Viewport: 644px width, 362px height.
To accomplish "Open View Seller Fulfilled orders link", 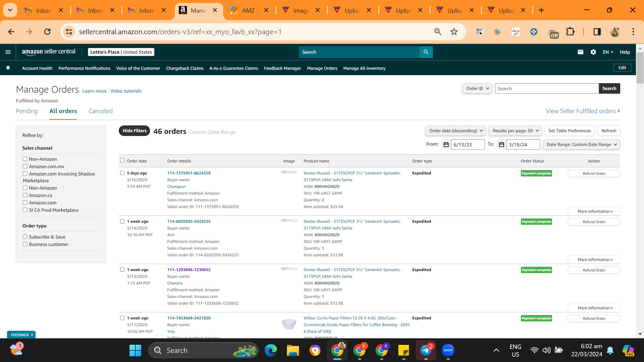I will pyautogui.click(x=583, y=111).
